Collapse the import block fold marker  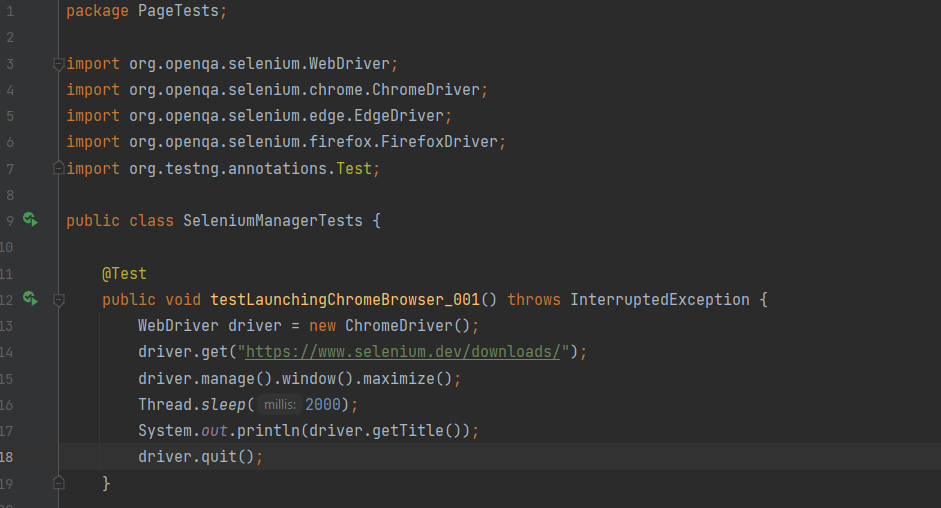click(x=58, y=64)
